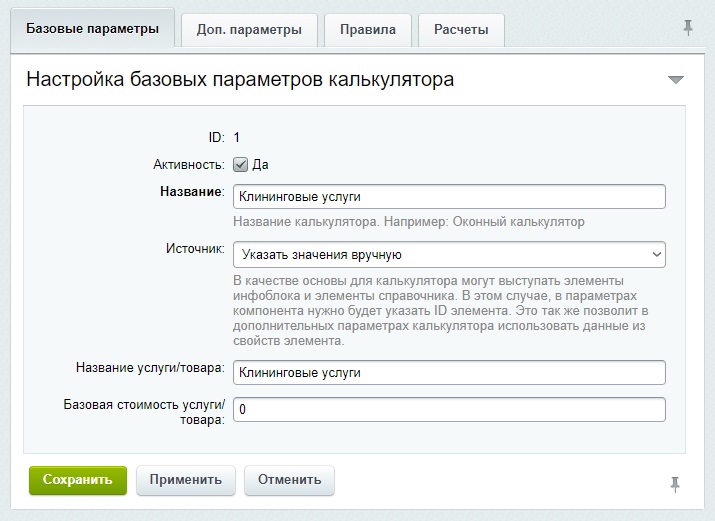Screen dimensions: 715x521
Task: Go to the Правила tab
Action: point(368,30)
